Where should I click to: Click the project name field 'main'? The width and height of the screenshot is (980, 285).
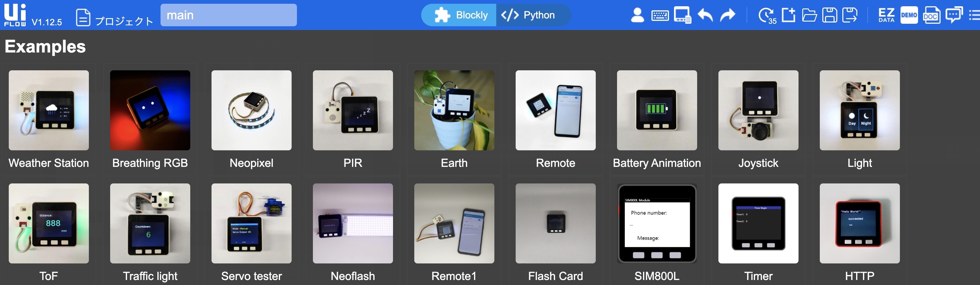coord(229,15)
